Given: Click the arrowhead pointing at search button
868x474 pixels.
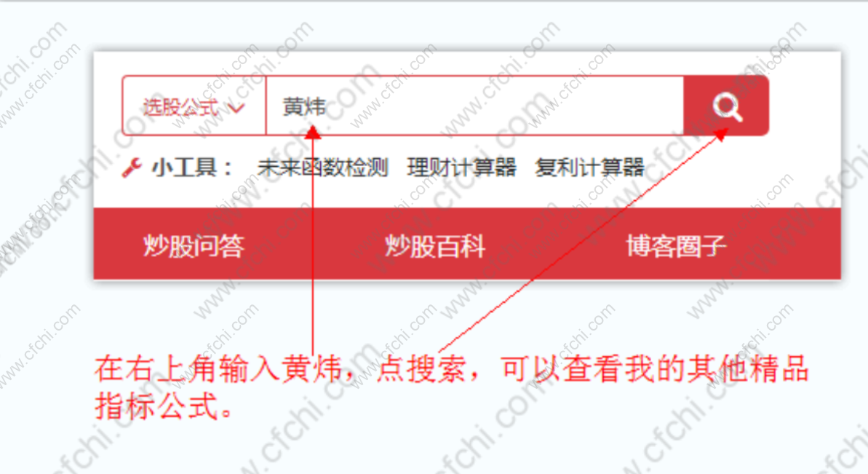Looking at the screenshot, I should point(721,134).
